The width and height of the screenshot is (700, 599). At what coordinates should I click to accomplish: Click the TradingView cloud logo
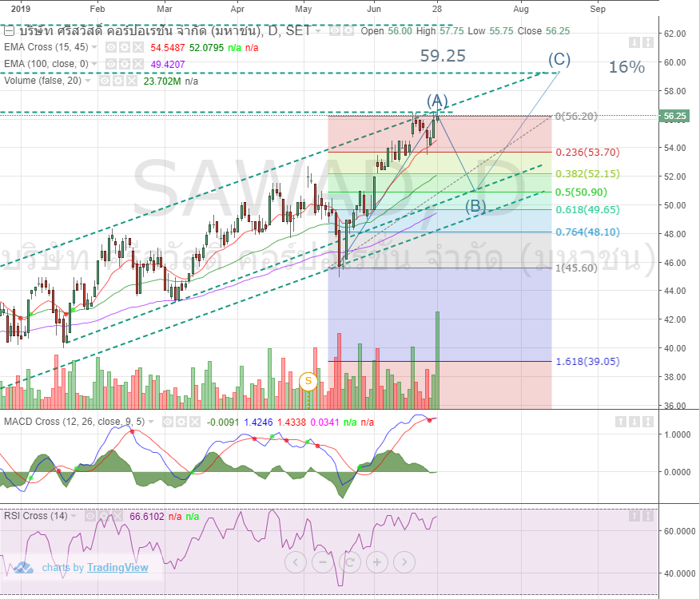(23, 568)
